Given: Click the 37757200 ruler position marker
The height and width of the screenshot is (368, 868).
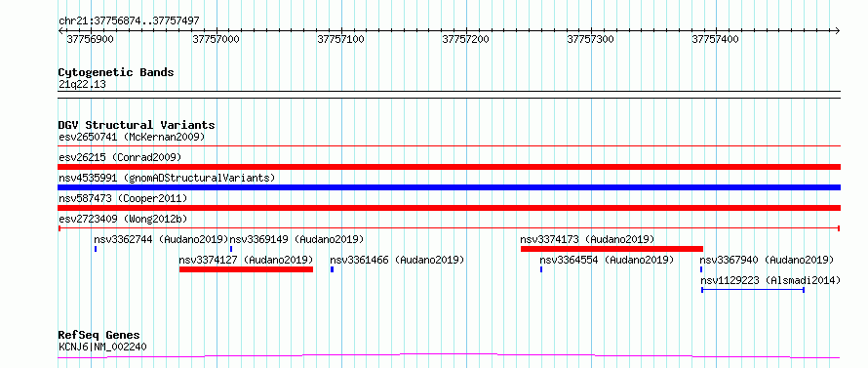Looking at the screenshot, I should (465, 39).
